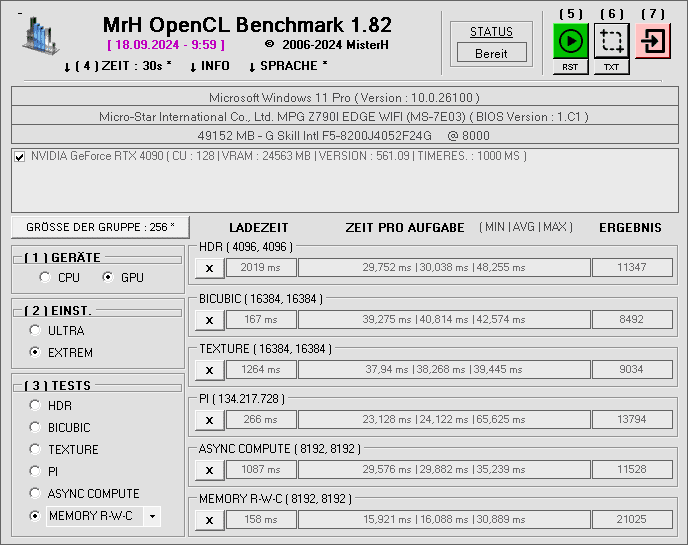Click BICUBIC timing values 39,275 ms row

(x=444, y=319)
